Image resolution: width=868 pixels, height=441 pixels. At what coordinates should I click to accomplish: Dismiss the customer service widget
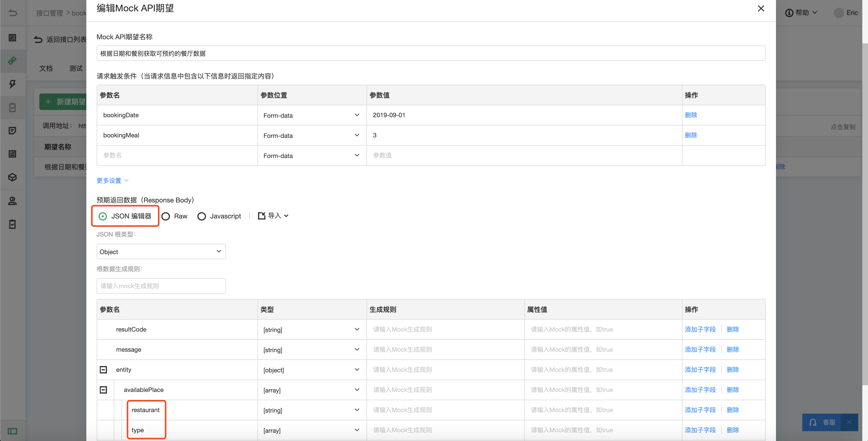click(849, 422)
